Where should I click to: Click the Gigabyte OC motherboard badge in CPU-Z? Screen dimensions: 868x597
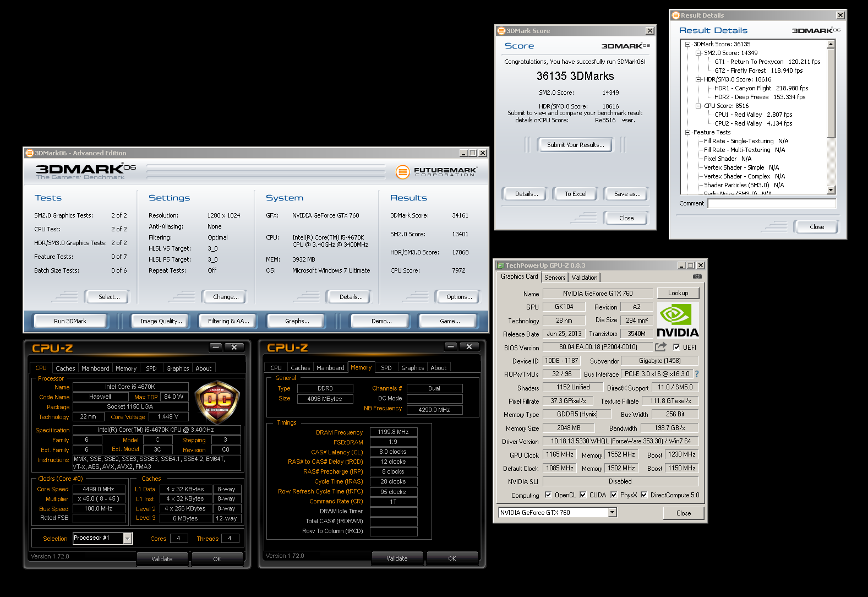(218, 401)
